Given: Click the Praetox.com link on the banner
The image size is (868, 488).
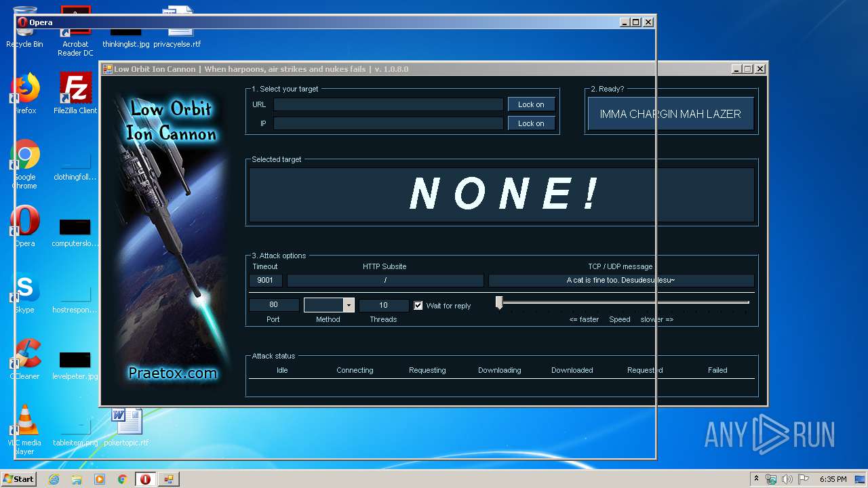Looking at the screenshot, I should (x=173, y=373).
